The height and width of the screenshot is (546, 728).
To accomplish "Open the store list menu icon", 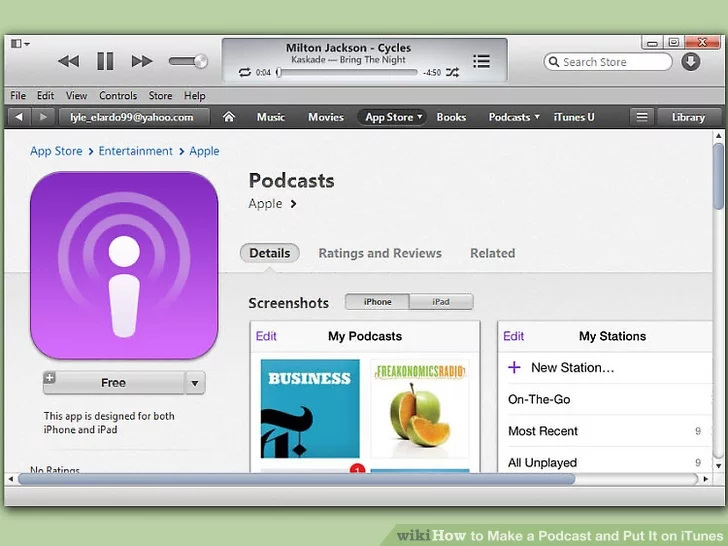I will [x=642, y=117].
